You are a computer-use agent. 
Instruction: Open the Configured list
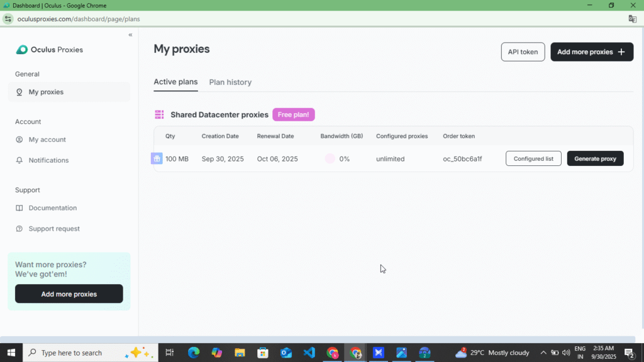pos(533,158)
